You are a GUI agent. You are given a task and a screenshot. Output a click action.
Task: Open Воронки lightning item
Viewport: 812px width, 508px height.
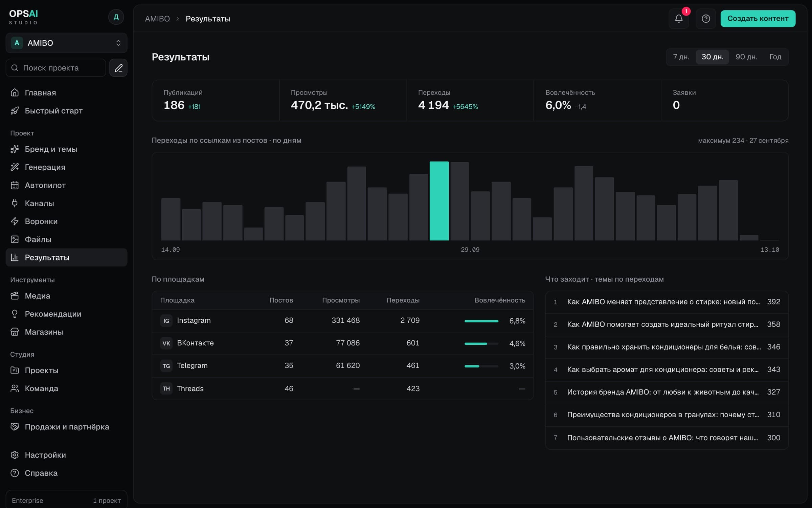[67, 221]
